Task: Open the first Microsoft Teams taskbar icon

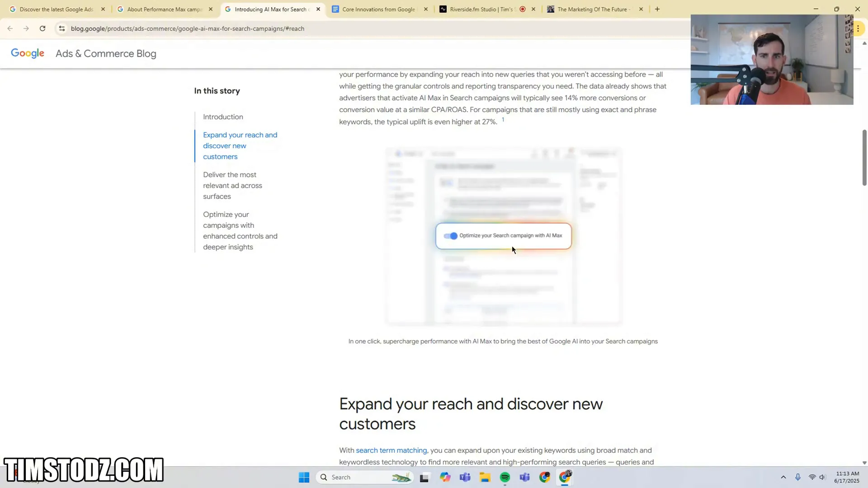Action: coord(465,477)
